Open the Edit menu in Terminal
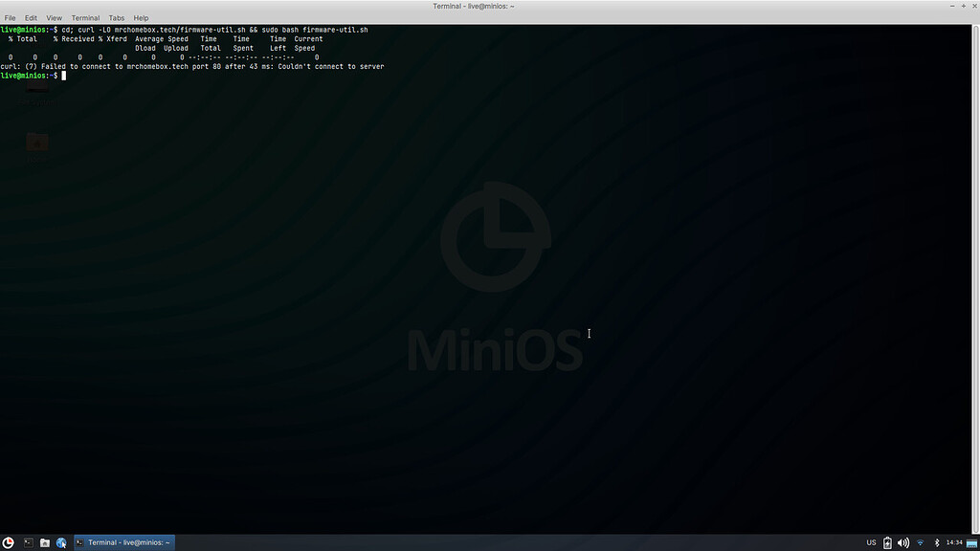Screen dimensions: 980x551 click(x=31, y=17)
